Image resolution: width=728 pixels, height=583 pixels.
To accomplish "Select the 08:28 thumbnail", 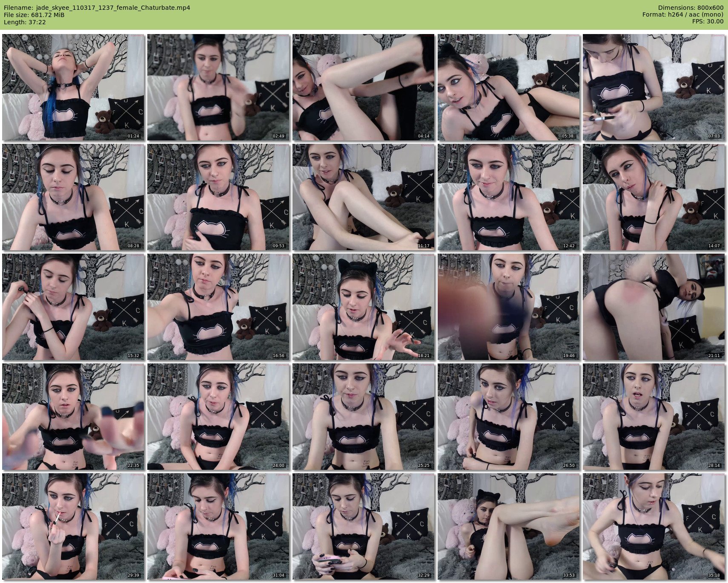I will (x=73, y=197).
